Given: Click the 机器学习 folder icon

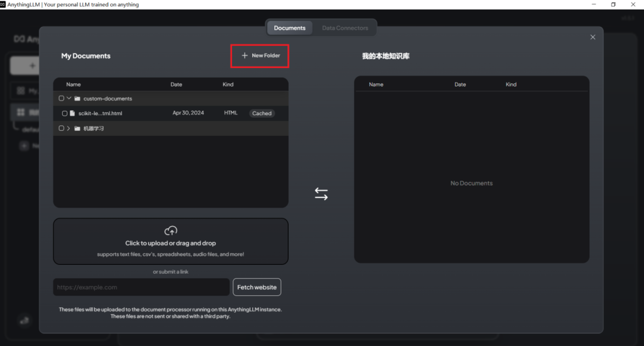Looking at the screenshot, I should coord(77,129).
